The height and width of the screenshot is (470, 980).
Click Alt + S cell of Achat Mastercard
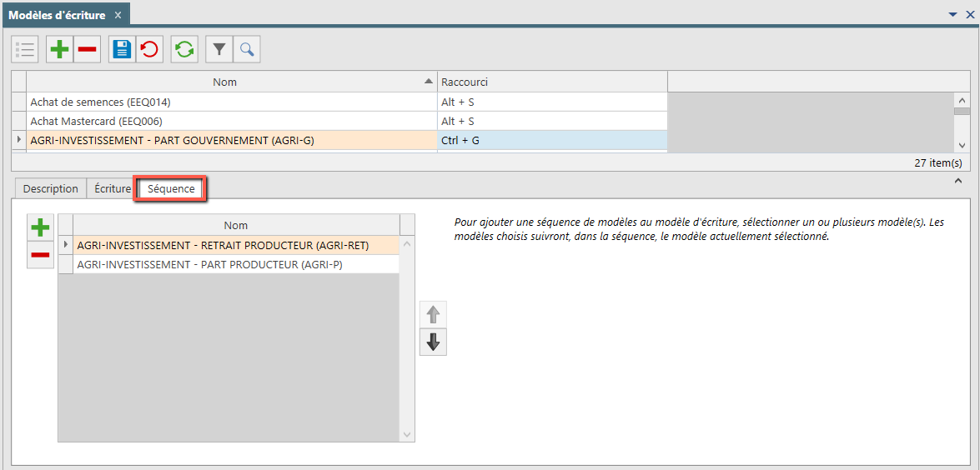(552, 121)
